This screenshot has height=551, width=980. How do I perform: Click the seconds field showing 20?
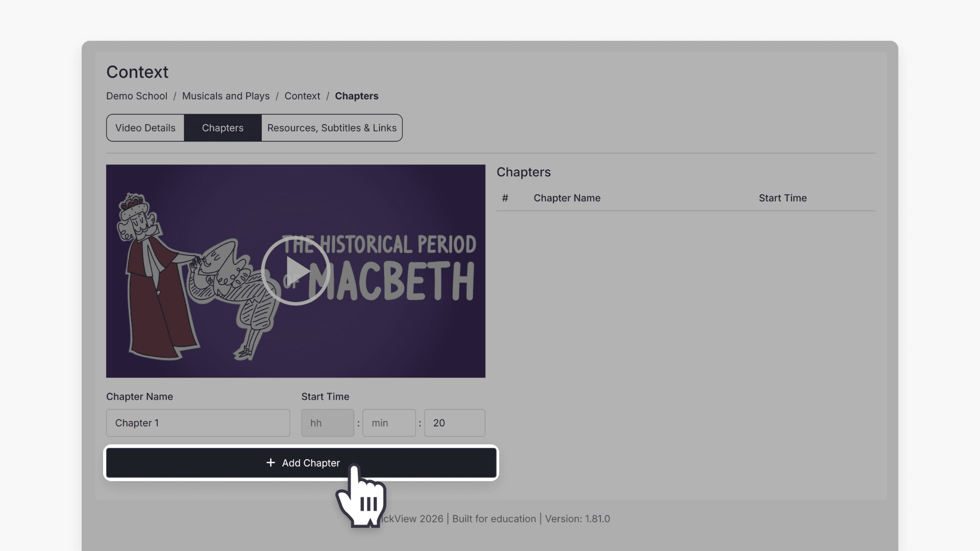(x=454, y=422)
